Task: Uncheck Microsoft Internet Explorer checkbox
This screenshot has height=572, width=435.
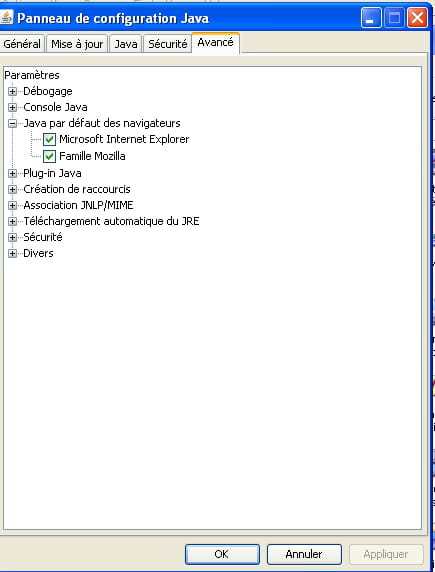Action: (x=49, y=139)
